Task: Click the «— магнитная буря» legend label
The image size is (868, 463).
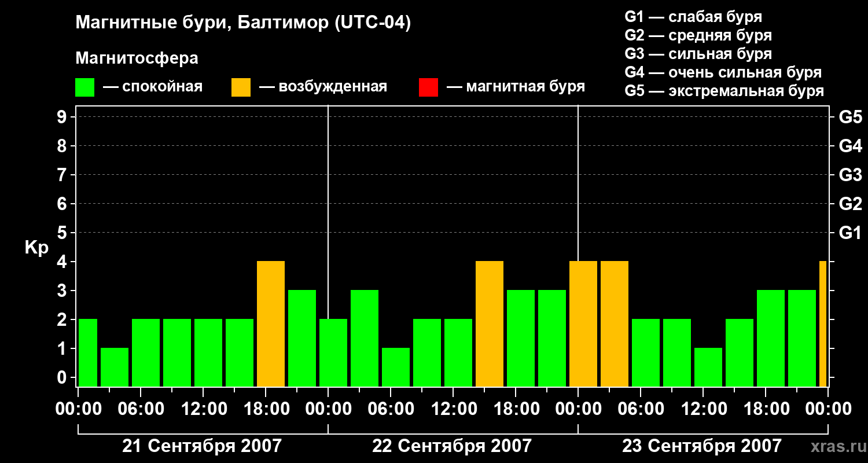Action: point(516,87)
